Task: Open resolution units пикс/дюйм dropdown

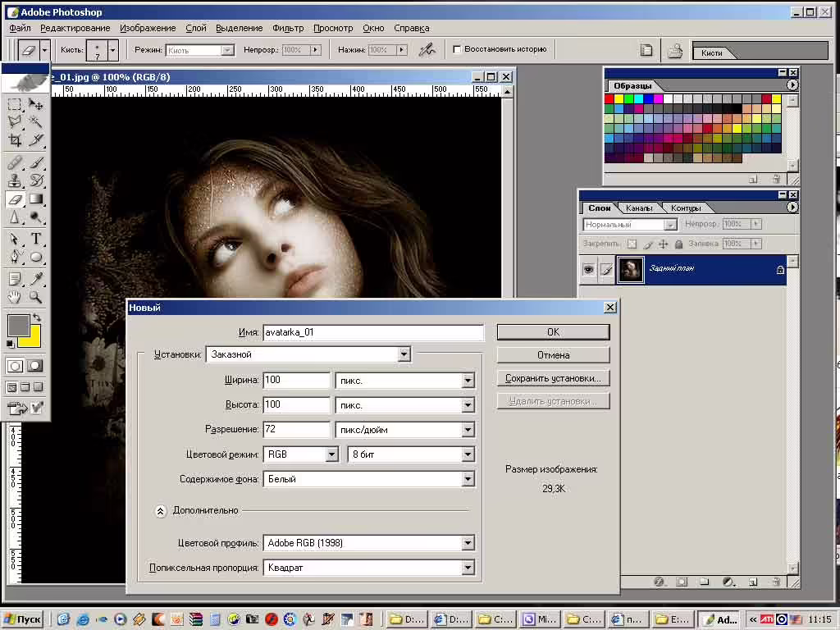Action: click(x=468, y=430)
